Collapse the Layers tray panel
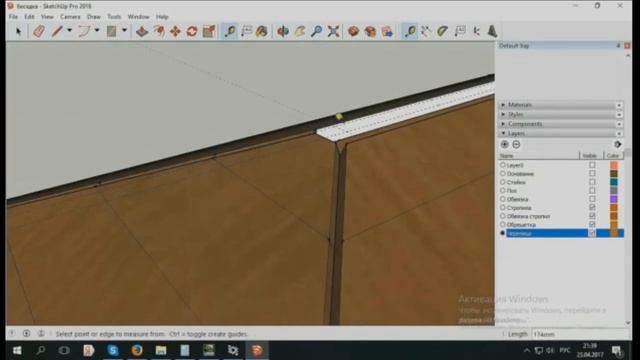The image size is (640, 360). [x=503, y=133]
